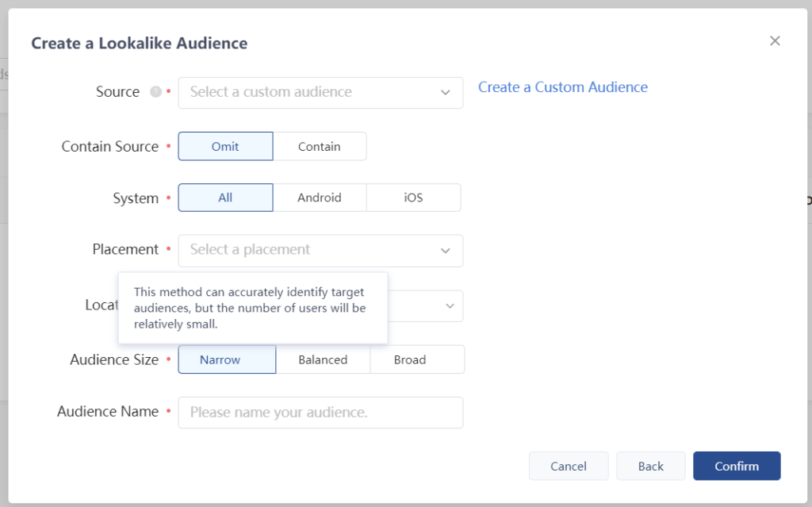This screenshot has height=507, width=812.
Task: Set Audience Size to Balanced
Action: 323,360
